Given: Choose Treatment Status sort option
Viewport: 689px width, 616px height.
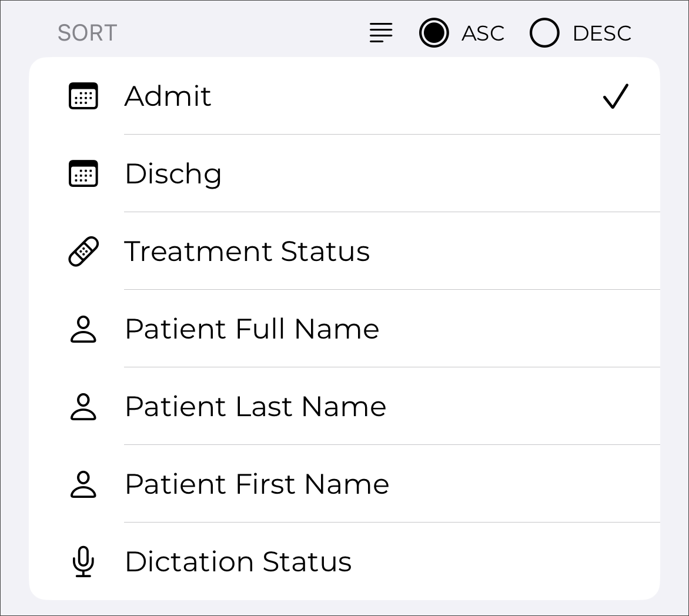Looking at the screenshot, I should 247,252.
